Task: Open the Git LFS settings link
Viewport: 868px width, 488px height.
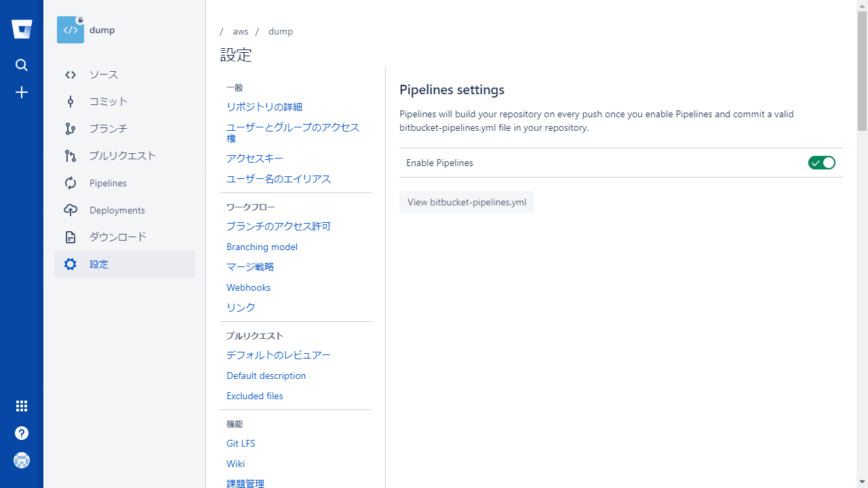Action: pyautogui.click(x=241, y=443)
